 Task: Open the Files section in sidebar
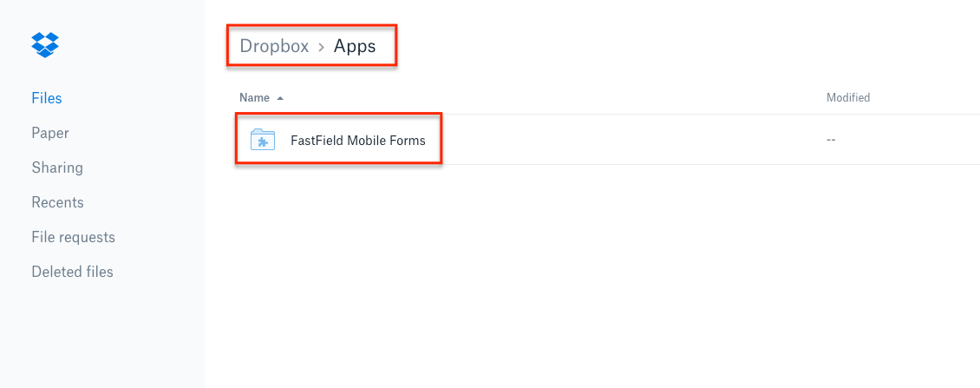tap(47, 98)
